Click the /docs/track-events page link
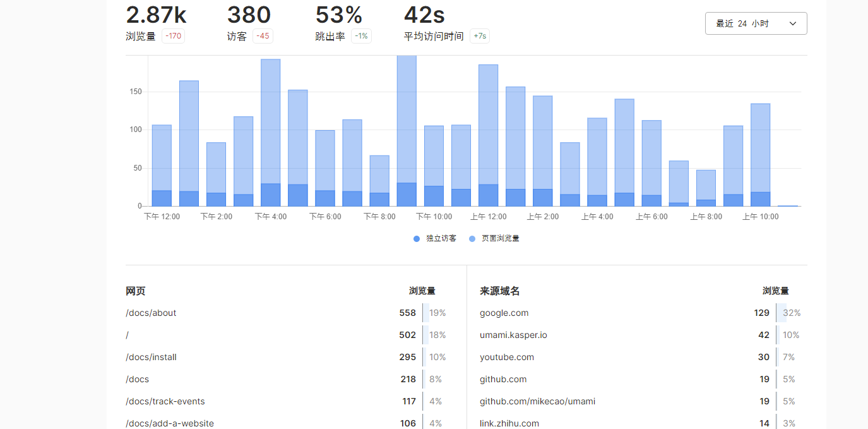The image size is (868, 429). [165, 401]
